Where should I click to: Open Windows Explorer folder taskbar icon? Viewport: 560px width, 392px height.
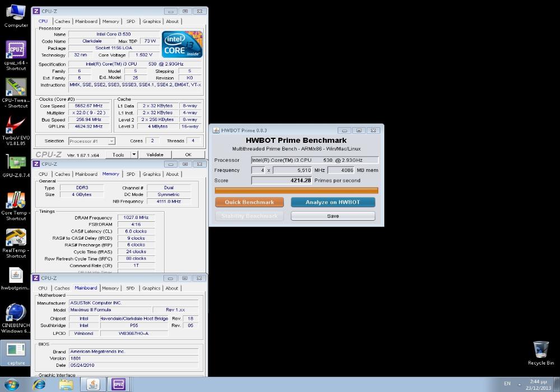(x=66, y=385)
